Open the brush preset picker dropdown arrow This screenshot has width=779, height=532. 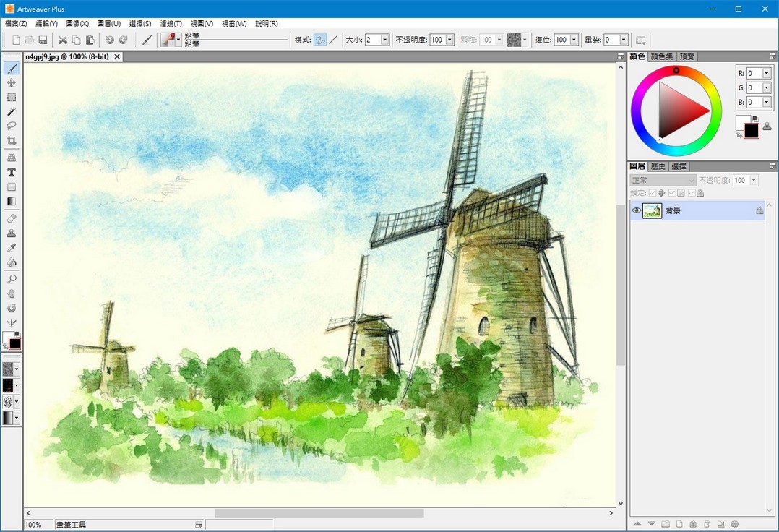[178, 40]
